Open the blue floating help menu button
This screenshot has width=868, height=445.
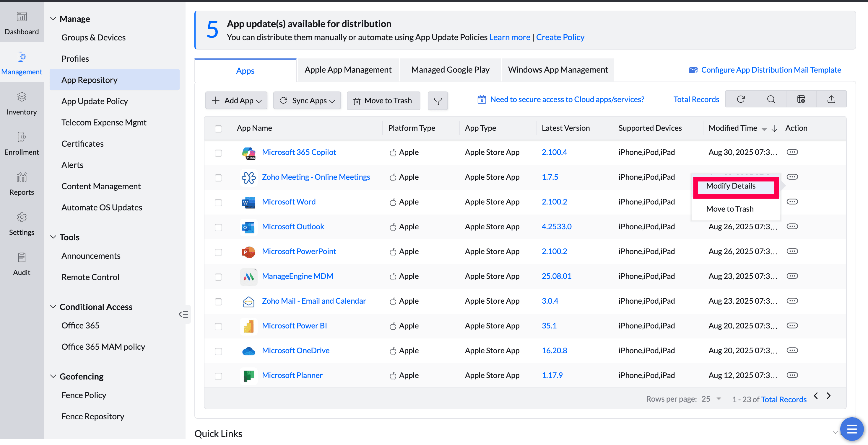coord(851,429)
